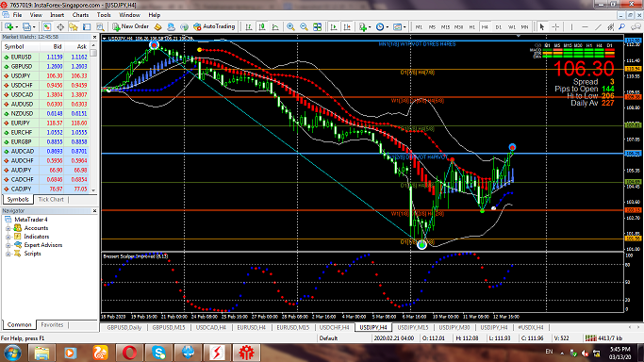Image resolution: width=644 pixels, height=362 pixels.
Task: Expand the Accounts tree node
Action: coord(8,229)
